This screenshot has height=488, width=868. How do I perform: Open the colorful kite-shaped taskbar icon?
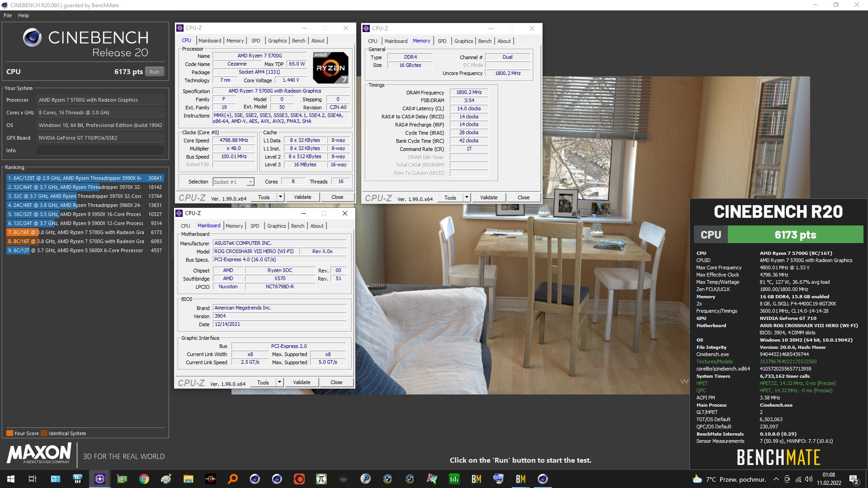(432, 479)
